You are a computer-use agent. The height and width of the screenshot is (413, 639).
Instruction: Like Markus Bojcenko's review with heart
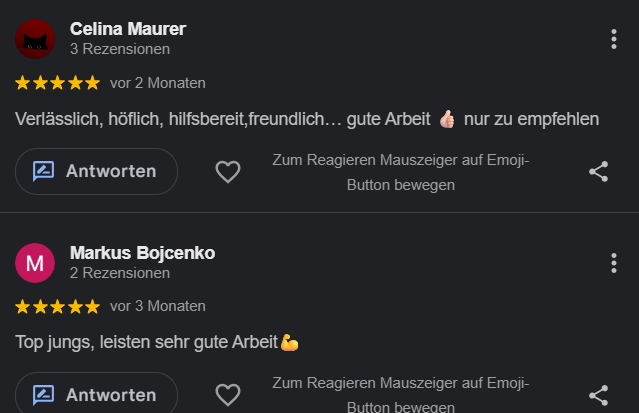(228, 395)
